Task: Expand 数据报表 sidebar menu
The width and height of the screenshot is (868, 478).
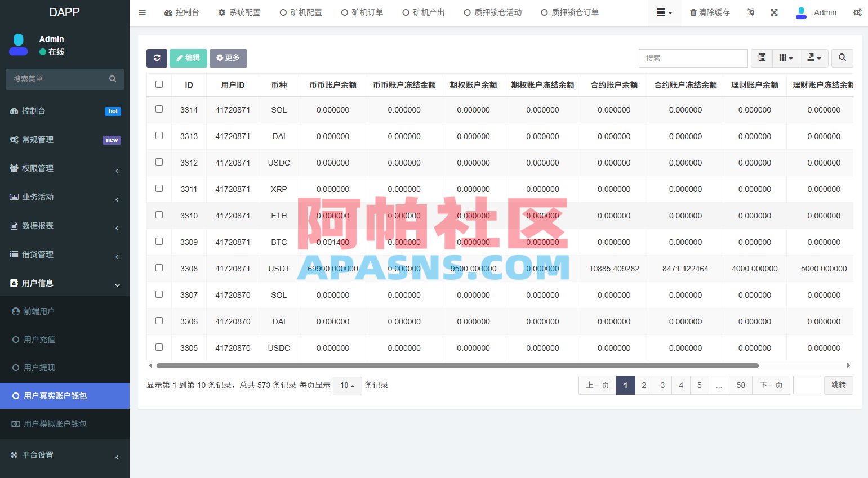Action: (x=65, y=226)
